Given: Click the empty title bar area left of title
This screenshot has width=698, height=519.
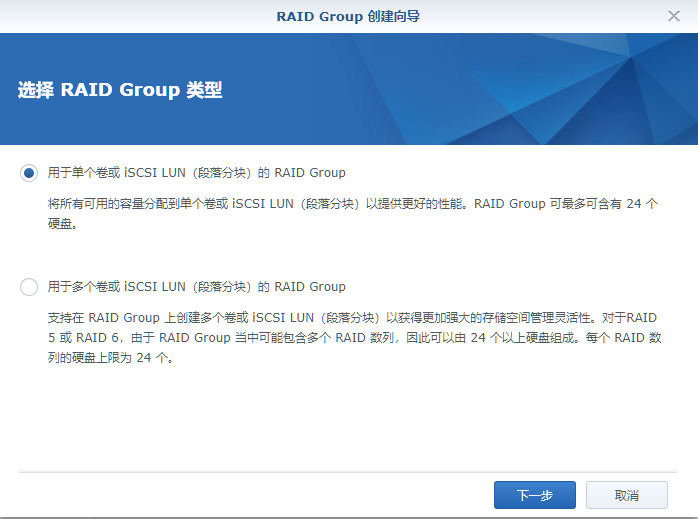Looking at the screenshot, I should point(130,16).
